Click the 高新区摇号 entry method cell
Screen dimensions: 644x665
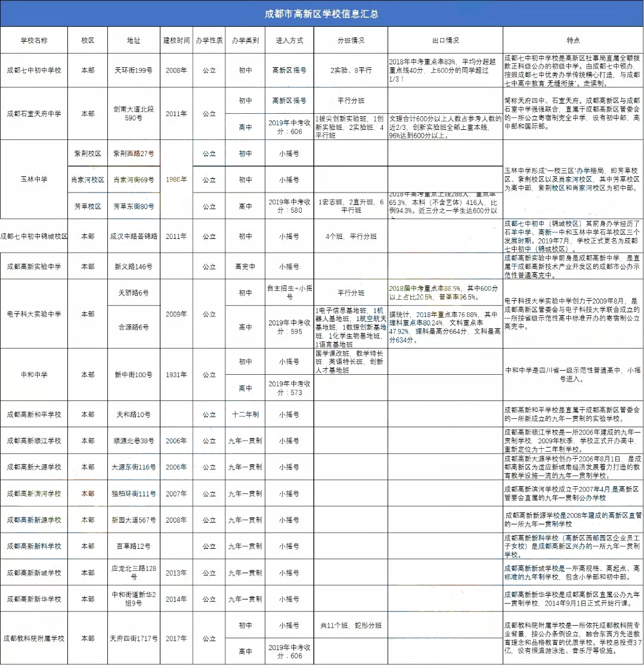coord(289,68)
